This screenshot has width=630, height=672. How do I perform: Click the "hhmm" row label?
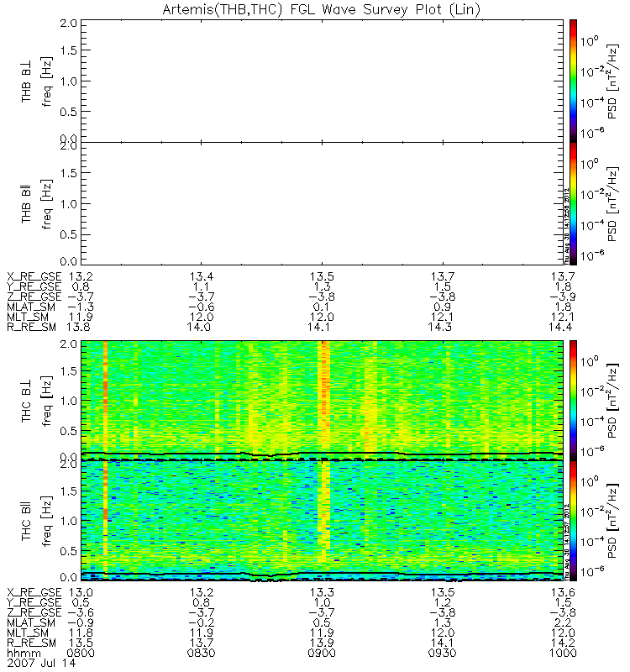[x=24, y=654]
